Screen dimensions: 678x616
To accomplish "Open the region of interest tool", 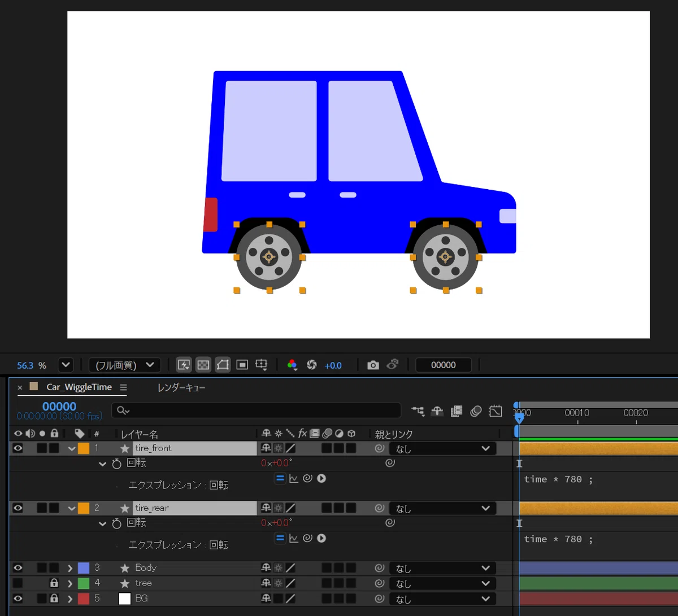I will (242, 365).
